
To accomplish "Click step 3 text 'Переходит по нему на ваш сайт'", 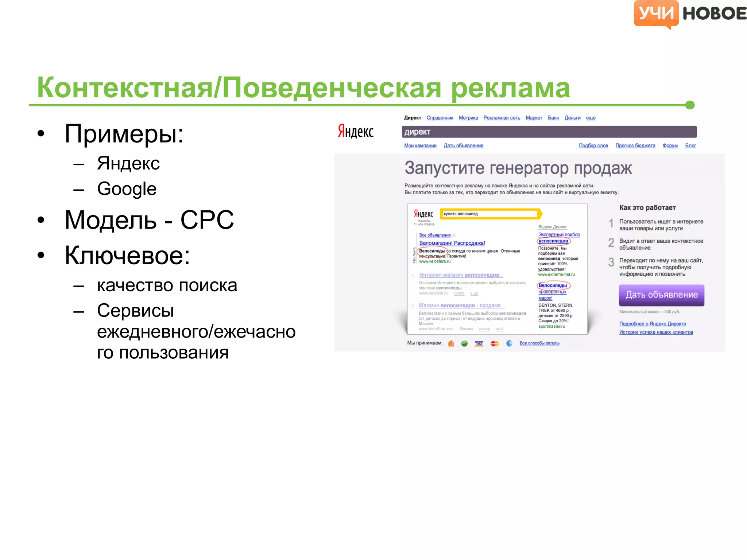I will tap(661, 260).
